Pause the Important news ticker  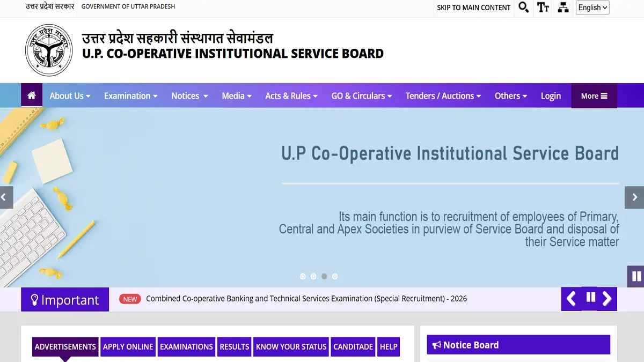[590, 299]
